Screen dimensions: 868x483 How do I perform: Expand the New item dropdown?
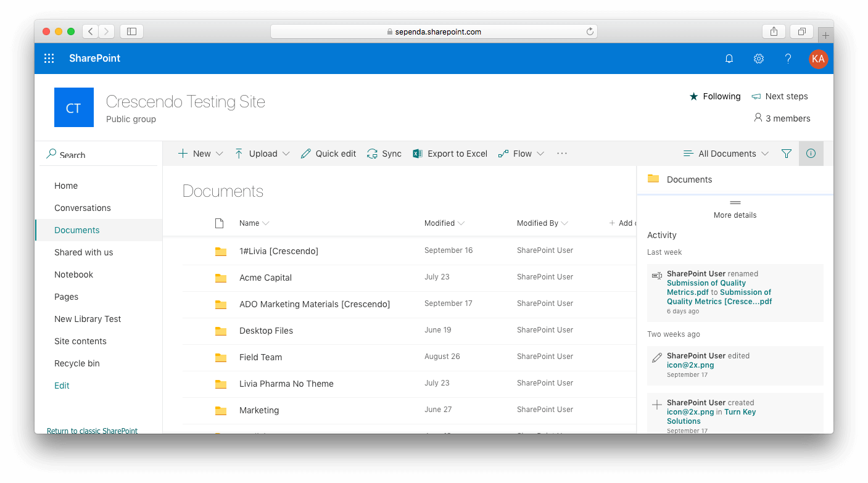click(x=200, y=153)
